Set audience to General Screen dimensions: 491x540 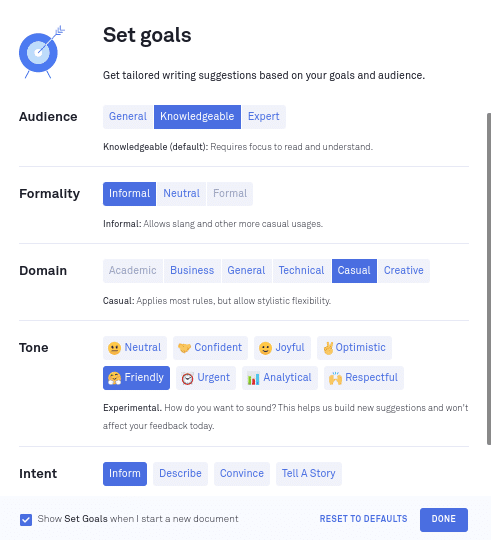[x=128, y=117]
